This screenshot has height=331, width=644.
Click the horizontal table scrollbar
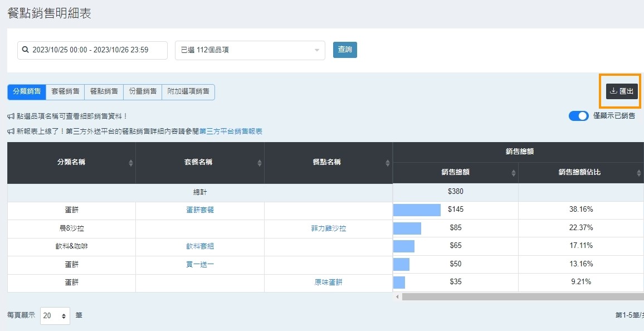pos(518,296)
